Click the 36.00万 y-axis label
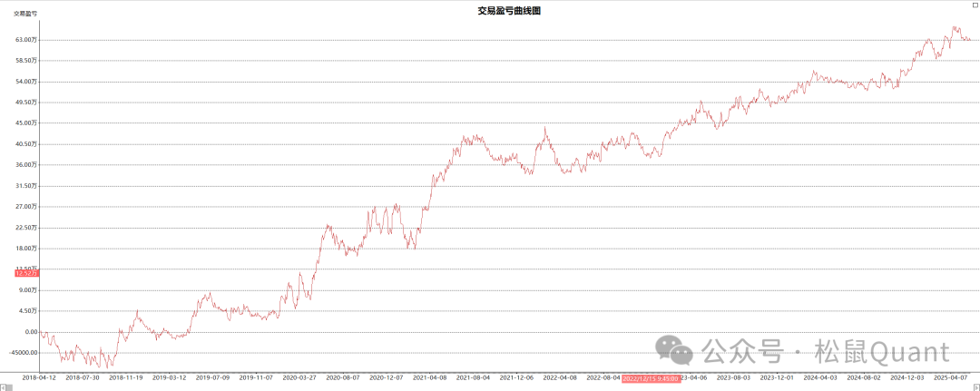 [x=25, y=164]
